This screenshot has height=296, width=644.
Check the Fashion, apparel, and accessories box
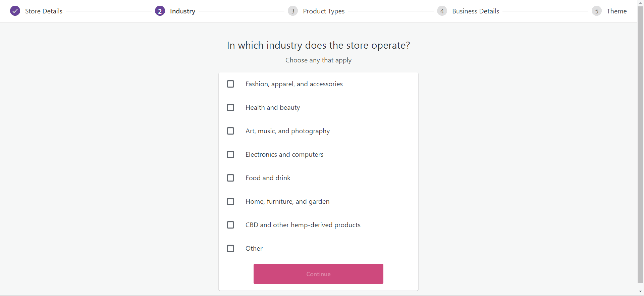point(230,84)
